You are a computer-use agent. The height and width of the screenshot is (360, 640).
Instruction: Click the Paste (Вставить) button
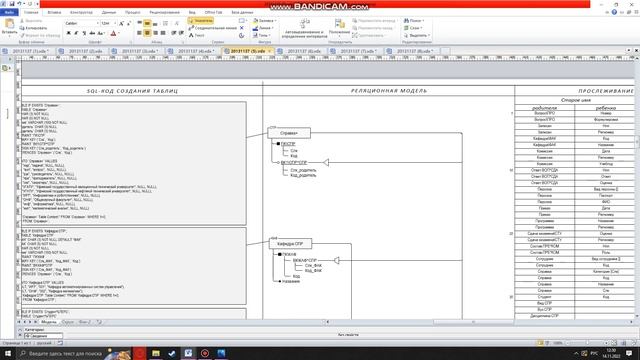tap(9, 27)
